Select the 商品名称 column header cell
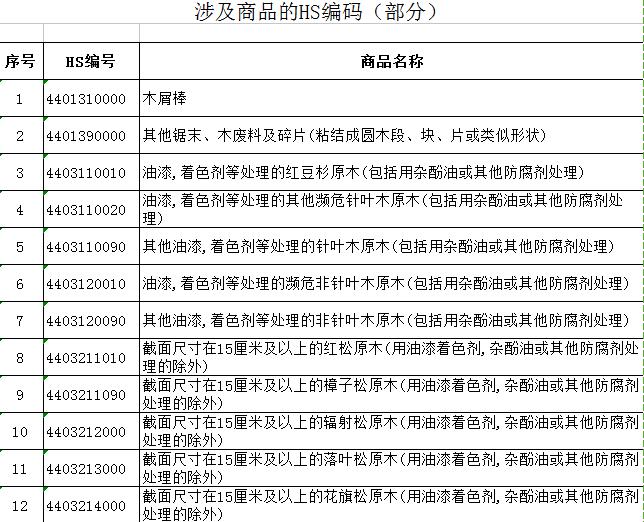 pos(391,62)
